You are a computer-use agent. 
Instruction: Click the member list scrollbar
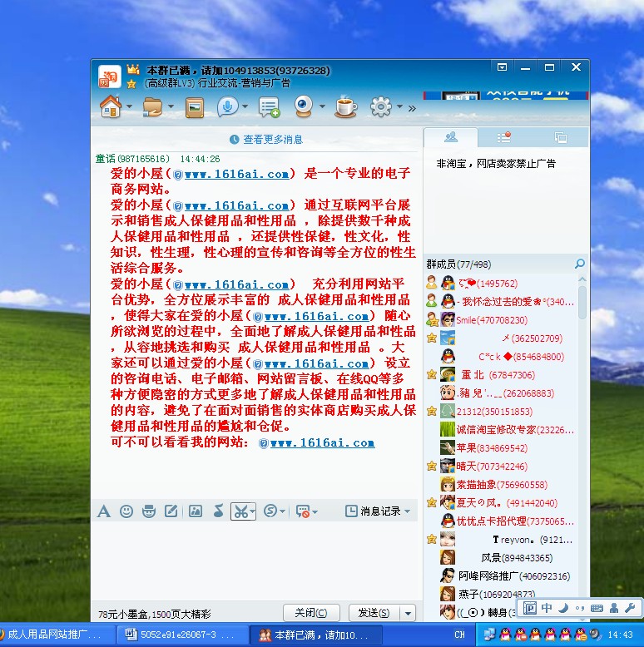point(582,302)
